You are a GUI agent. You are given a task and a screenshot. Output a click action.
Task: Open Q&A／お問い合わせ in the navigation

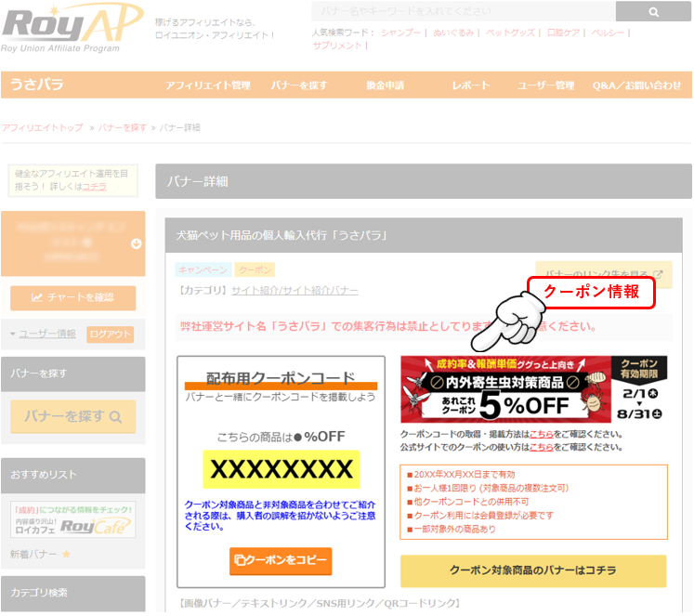pyautogui.click(x=636, y=85)
